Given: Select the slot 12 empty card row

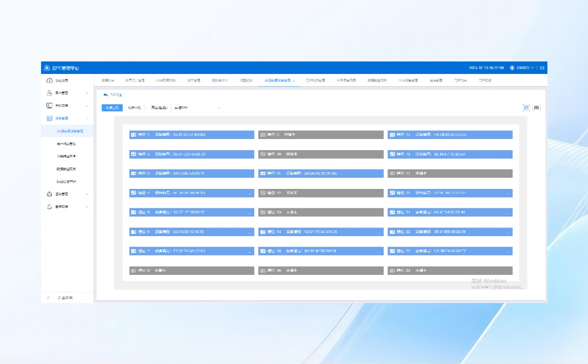Looking at the screenshot, I should pyautogui.click(x=321, y=193).
